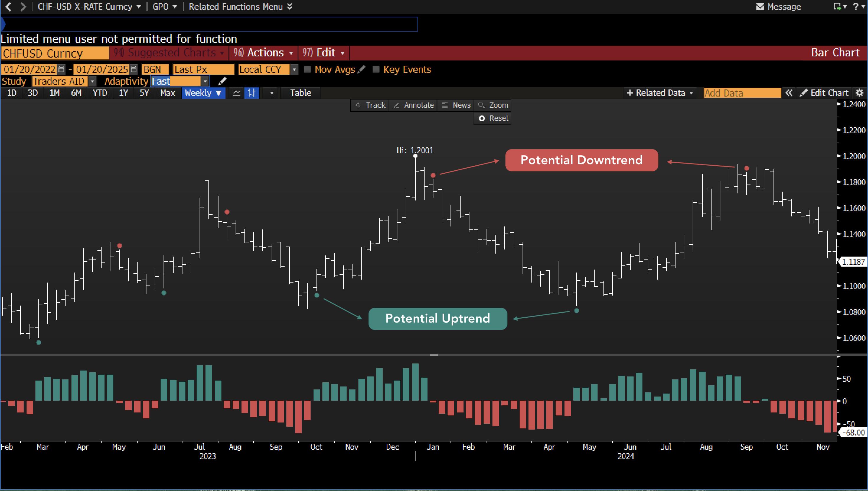This screenshot has height=491, width=868.
Task: Edit moving averages pencil icon
Action: tap(361, 69)
